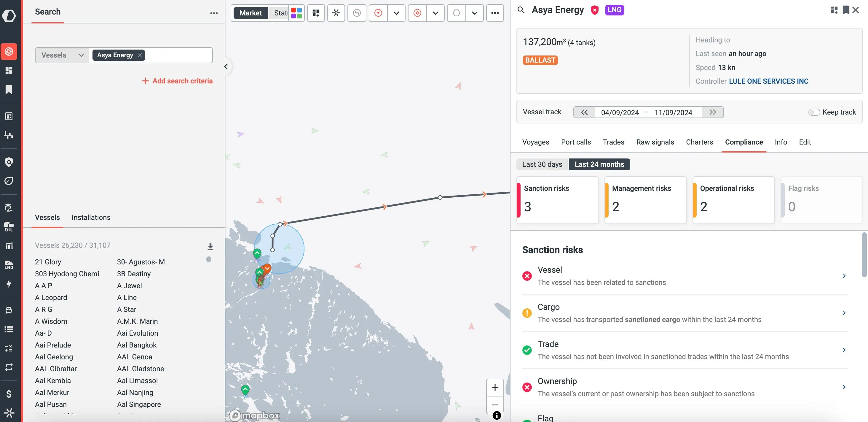
Task: Click the download vessels list icon
Action: [x=210, y=247]
